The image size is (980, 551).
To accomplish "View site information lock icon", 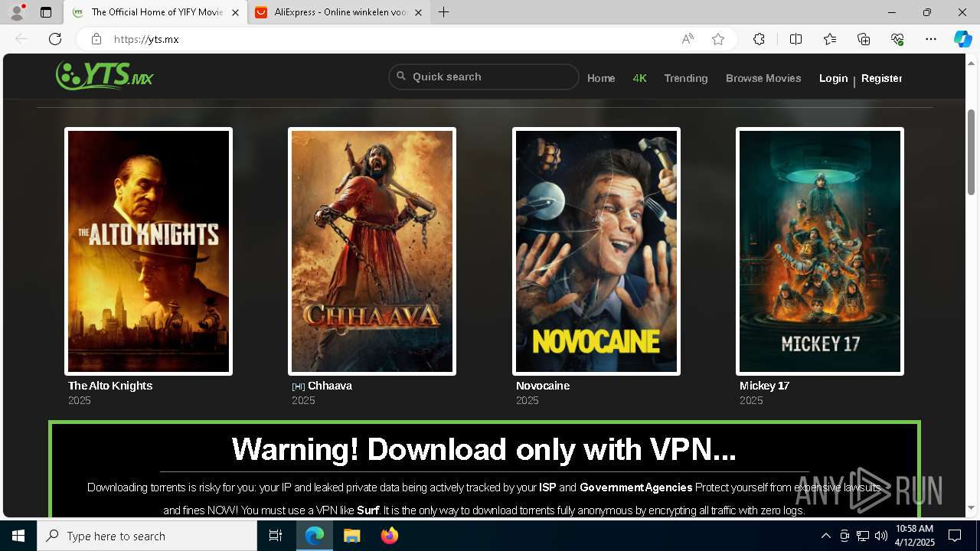I will click(96, 39).
